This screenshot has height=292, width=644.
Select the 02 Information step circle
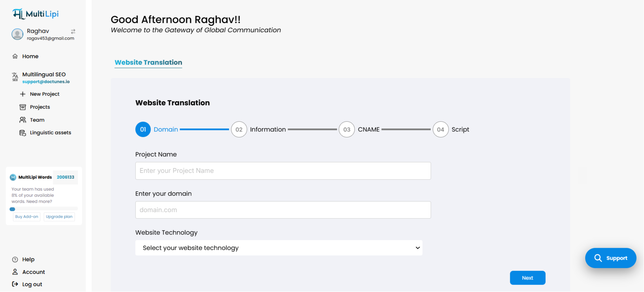[239, 130]
